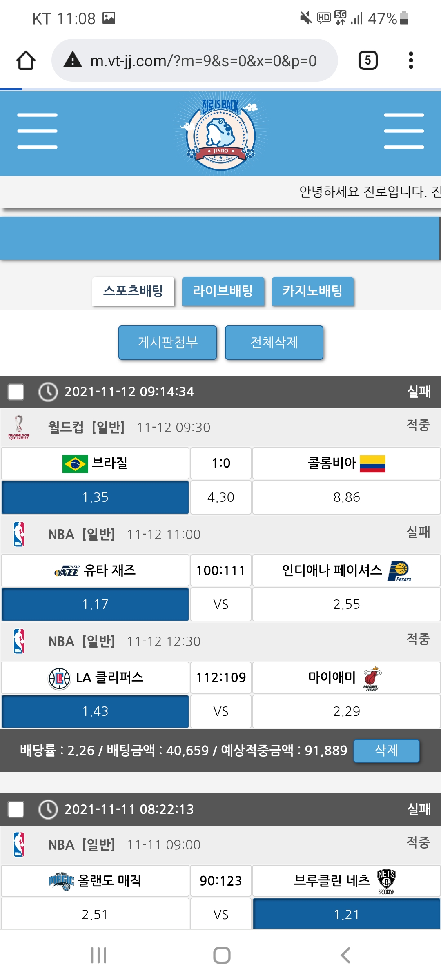This screenshot has height=980, width=441.
Task: Tap the Android back arrow icon
Action: coord(345,955)
